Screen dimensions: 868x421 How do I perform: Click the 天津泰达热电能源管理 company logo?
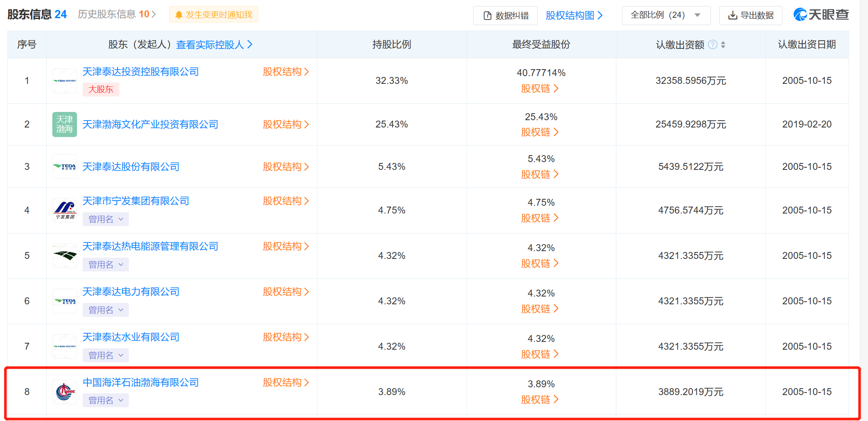[64, 255]
